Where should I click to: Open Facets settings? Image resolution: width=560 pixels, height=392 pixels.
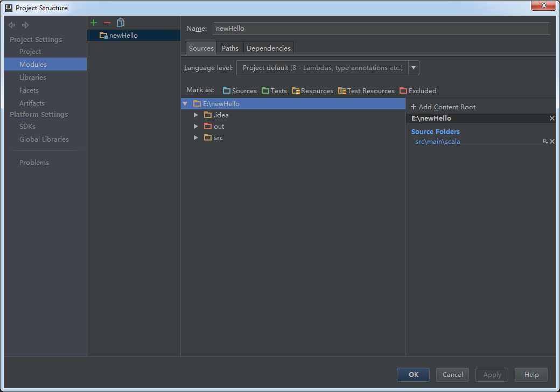click(29, 90)
